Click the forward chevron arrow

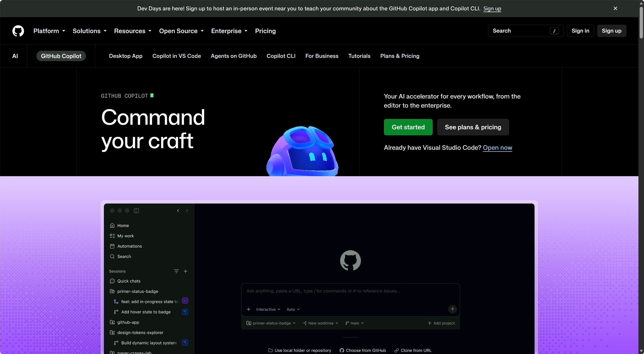pos(187,211)
